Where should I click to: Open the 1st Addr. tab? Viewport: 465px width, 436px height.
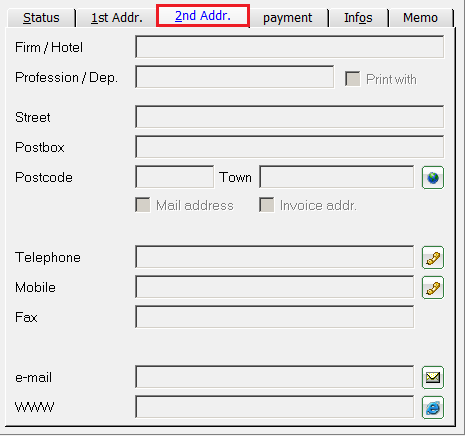click(117, 18)
